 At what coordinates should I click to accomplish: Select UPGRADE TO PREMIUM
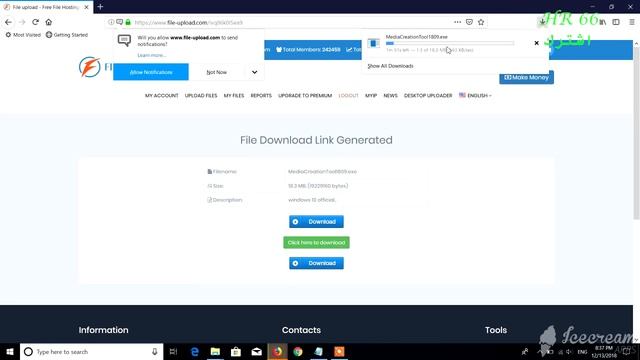point(305,96)
